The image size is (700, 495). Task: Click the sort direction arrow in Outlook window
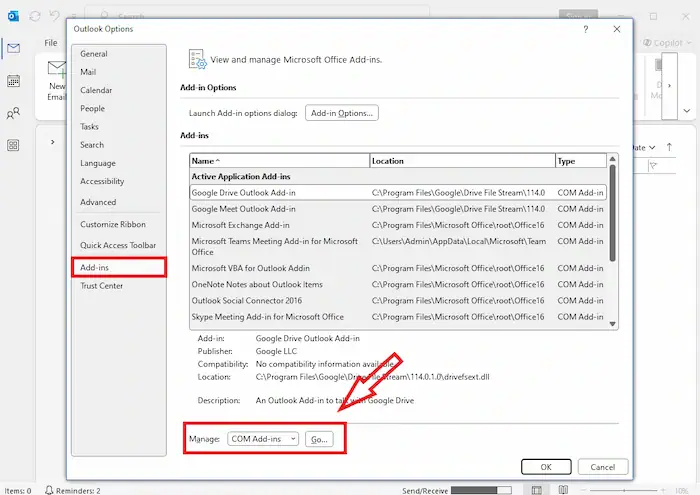coord(669,147)
